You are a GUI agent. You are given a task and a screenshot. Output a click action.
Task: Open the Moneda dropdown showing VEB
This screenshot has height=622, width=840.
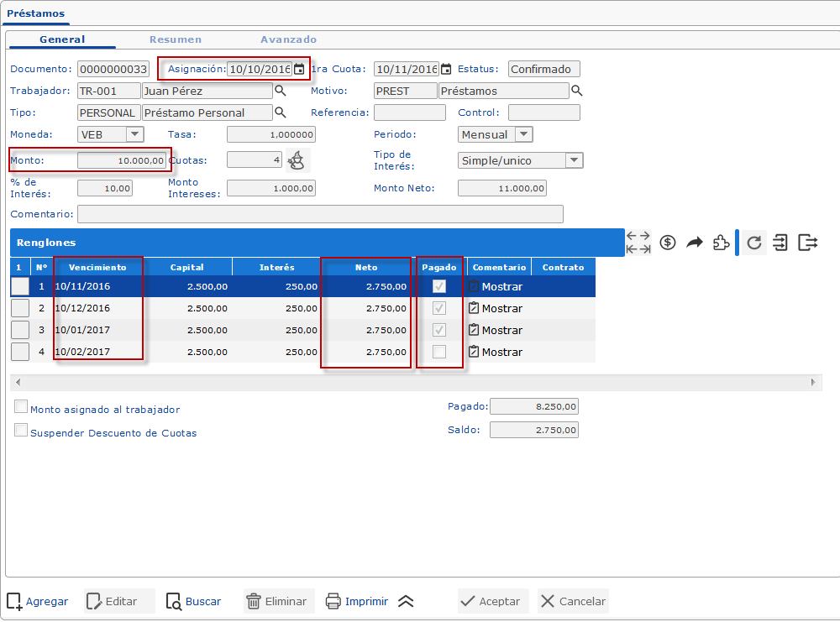pyautogui.click(x=134, y=134)
